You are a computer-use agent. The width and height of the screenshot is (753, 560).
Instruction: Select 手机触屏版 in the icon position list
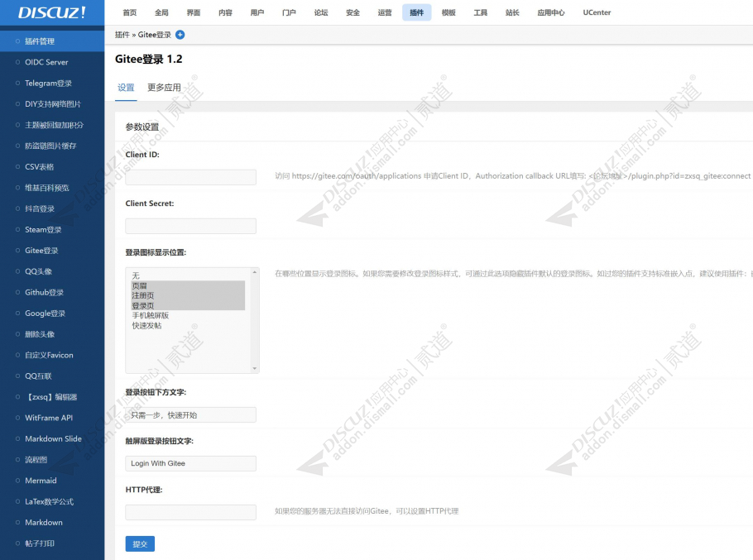[x=189, y=315]
